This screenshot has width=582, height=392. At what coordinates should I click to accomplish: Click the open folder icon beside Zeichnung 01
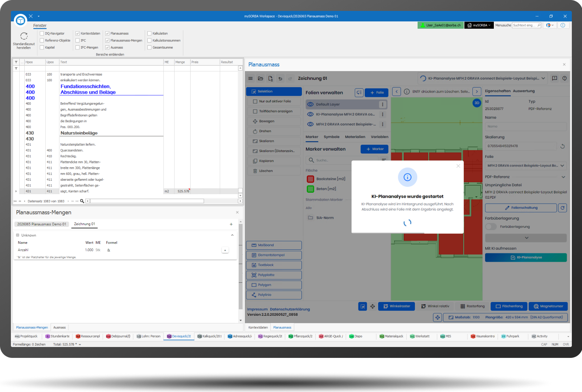[x=261, y=78]
